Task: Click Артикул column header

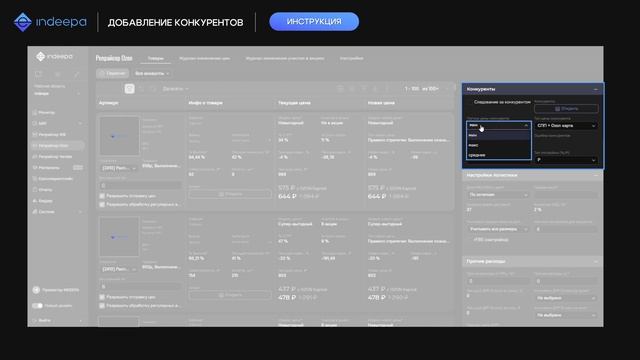Action: [x=109, y=103]
